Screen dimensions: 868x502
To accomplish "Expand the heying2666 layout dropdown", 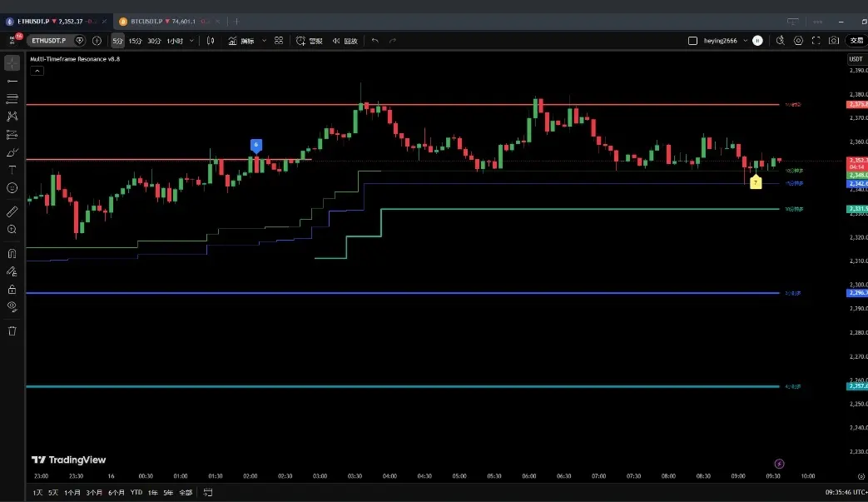I will pyautogui.click(x=745, y=41).
